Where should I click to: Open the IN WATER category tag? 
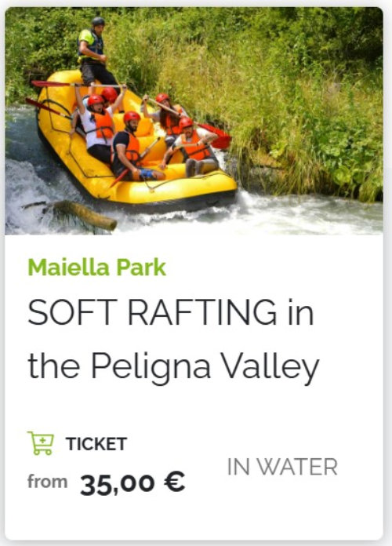(x=282, y=467)
